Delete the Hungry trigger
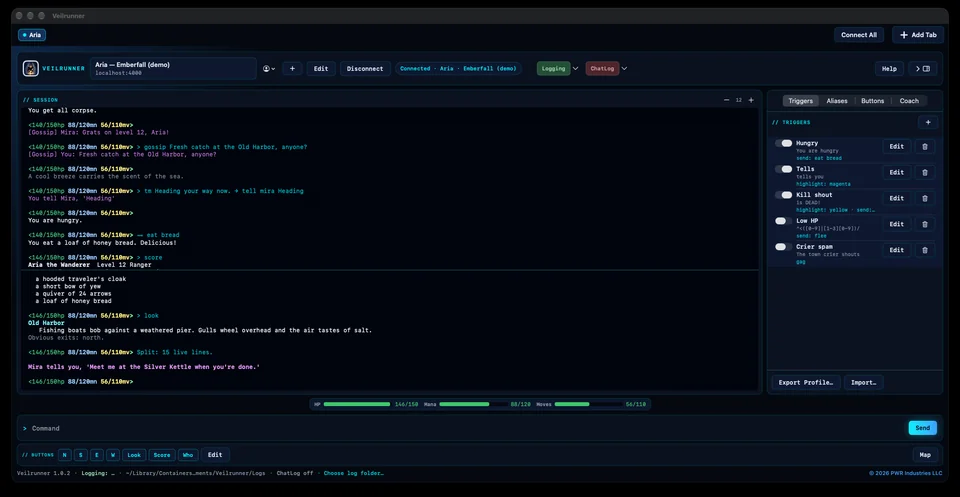This screenshot has height=497, width=960. click(924, 146)
